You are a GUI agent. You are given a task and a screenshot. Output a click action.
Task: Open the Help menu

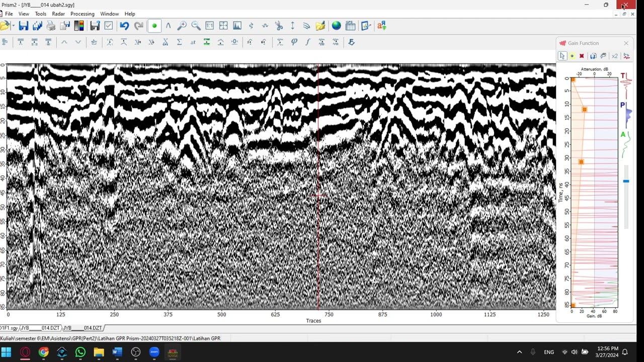pos(130,14)
